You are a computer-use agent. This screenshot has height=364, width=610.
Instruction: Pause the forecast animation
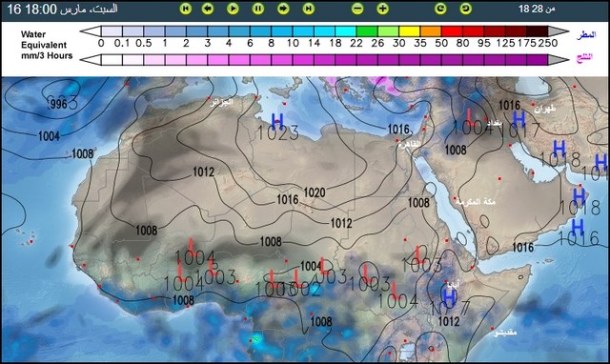click(258, 9)
